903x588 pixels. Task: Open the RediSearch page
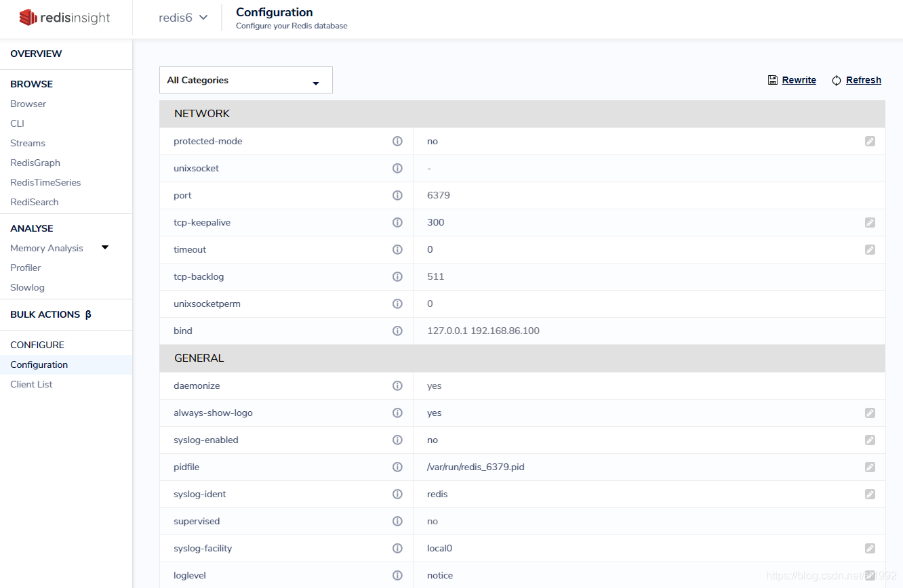coord(35,202)
